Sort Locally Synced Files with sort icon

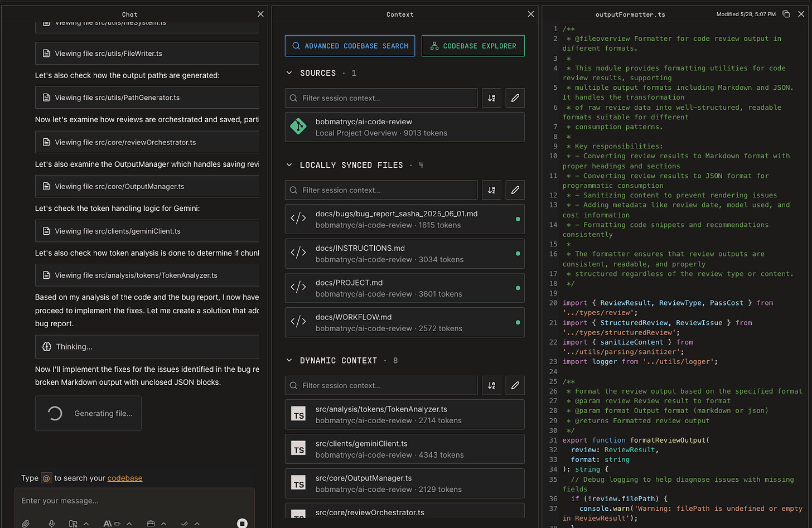491,190
